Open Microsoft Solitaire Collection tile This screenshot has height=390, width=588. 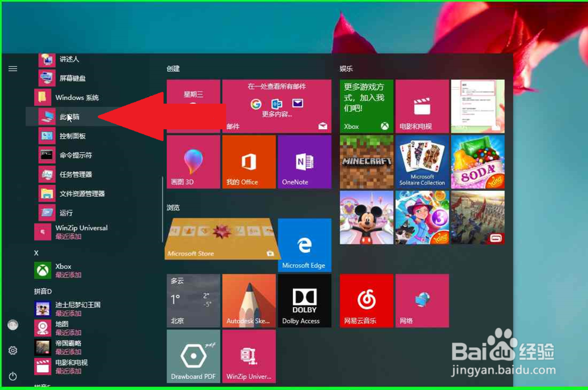click(x=422, y=162)
